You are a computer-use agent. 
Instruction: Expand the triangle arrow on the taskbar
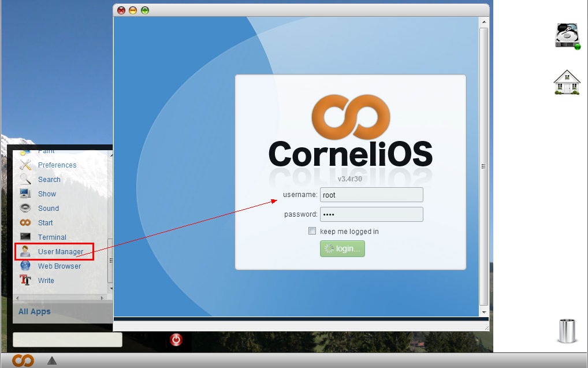[52, 360]
